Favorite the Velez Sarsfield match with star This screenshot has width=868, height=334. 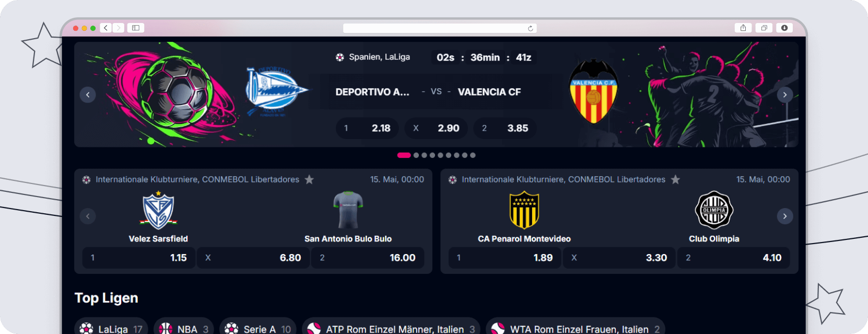309,179
